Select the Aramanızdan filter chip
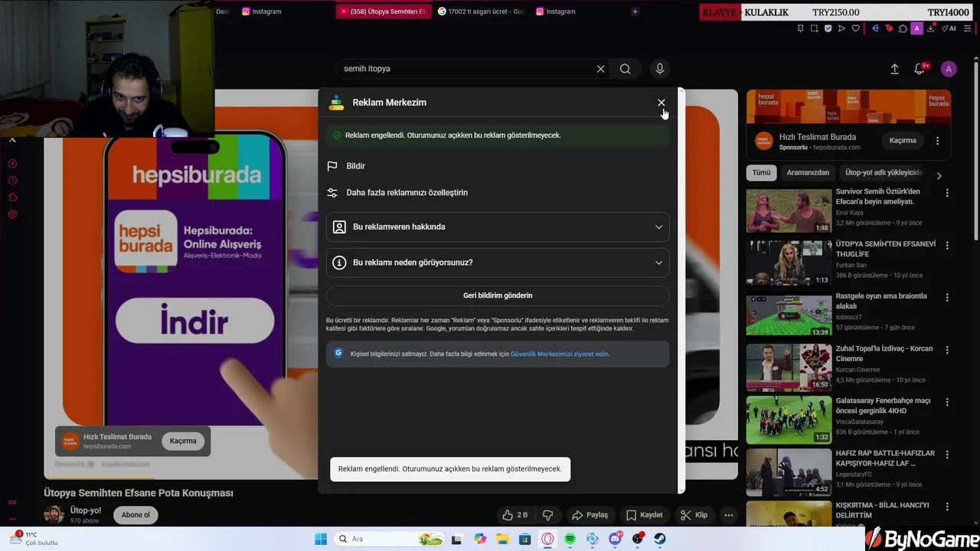Screen dimensions: 980x551 tap(808, 173)
